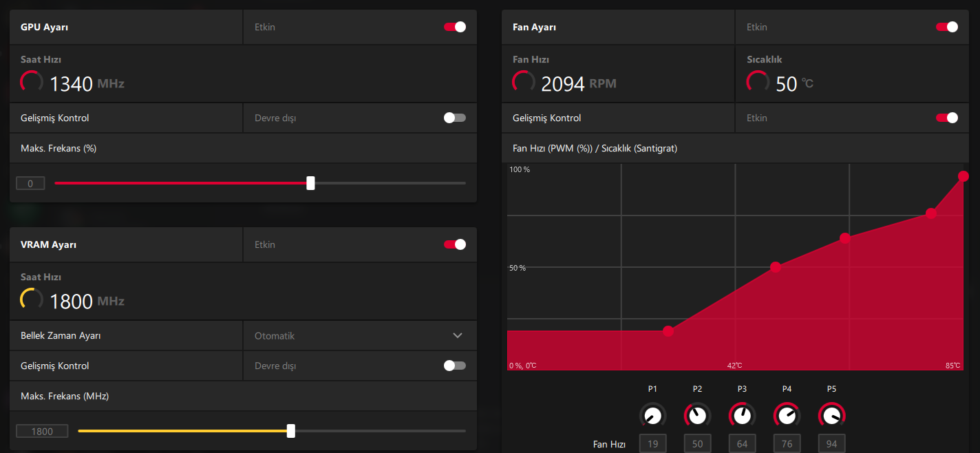Screen dimensions: 980x453
Task: Click the Fan Hızı input showing 76
Action: (x=787, y=444)
